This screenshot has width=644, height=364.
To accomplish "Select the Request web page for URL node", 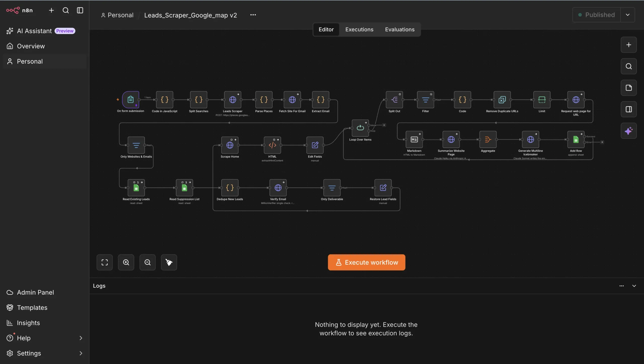I will (x=576, y=100).
